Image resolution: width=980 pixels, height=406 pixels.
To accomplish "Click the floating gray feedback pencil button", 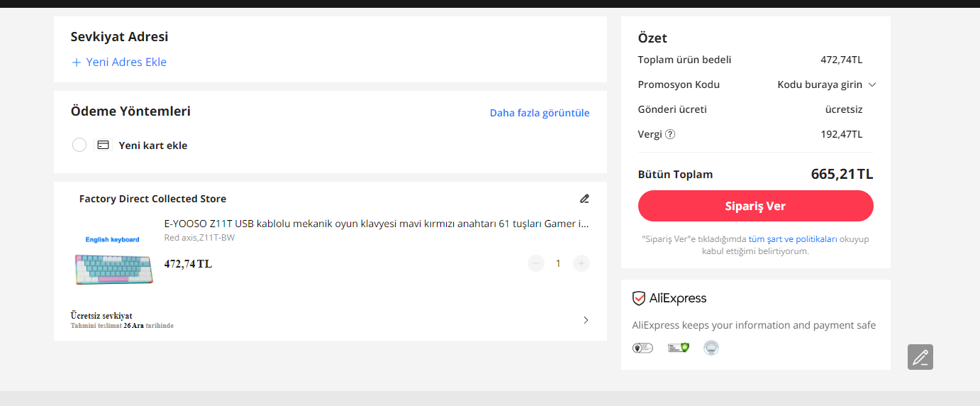I will (920, 357).
